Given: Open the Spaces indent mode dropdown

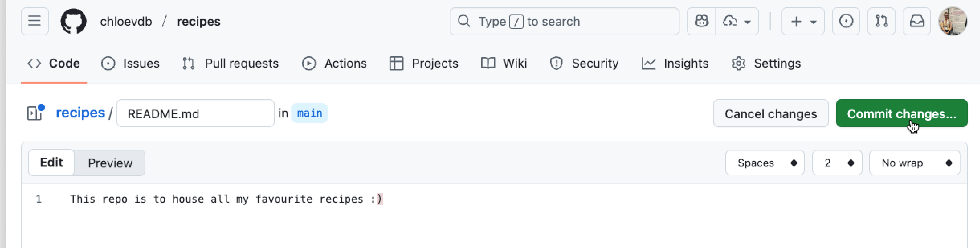Looking at the screenshot, I should coord(765,163).
